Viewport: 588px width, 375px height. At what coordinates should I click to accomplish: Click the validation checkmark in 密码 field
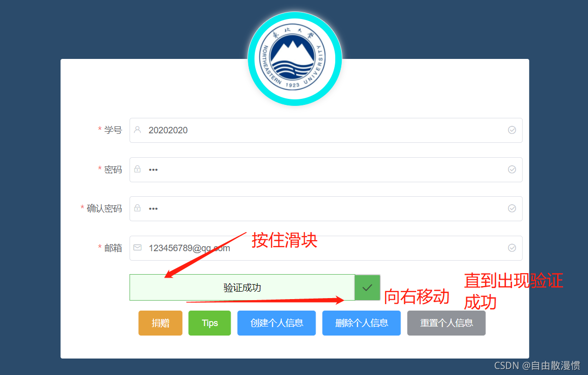click(512, 169)
